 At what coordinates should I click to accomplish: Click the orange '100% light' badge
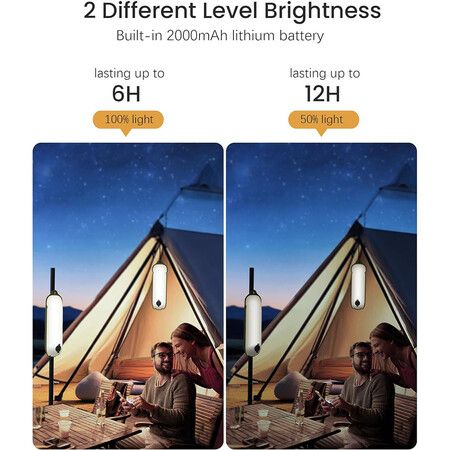coord(128,119)
